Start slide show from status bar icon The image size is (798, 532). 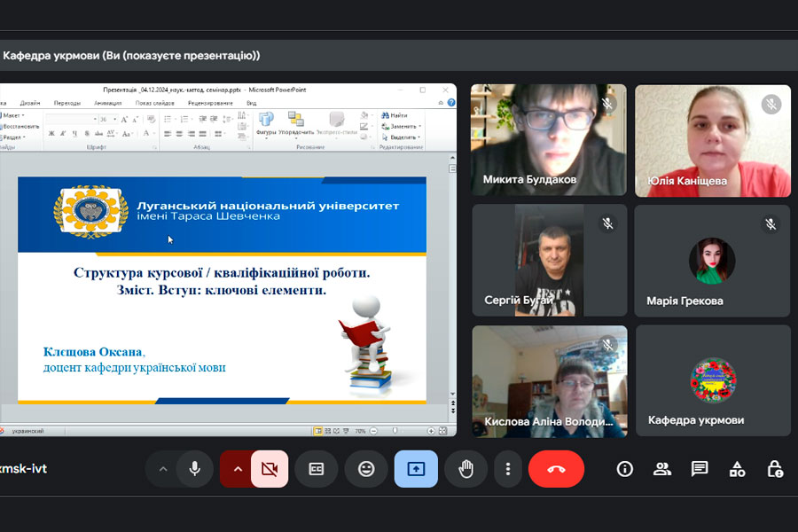click(346, 431)
